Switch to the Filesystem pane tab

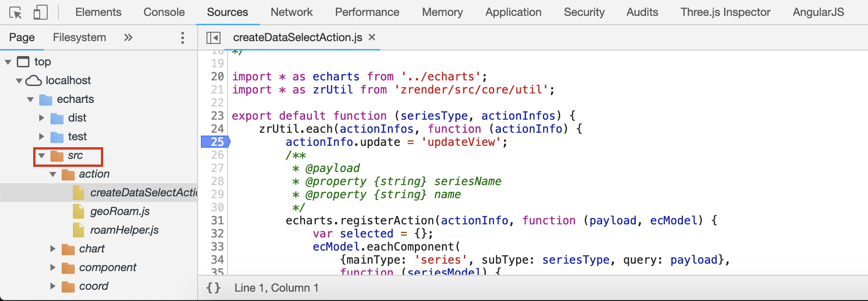pos(79,37)
